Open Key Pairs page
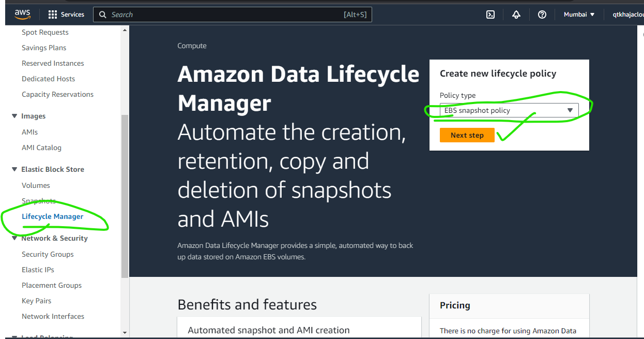The image size is (644, 339). pyautogui.click(x=36, y=301)
